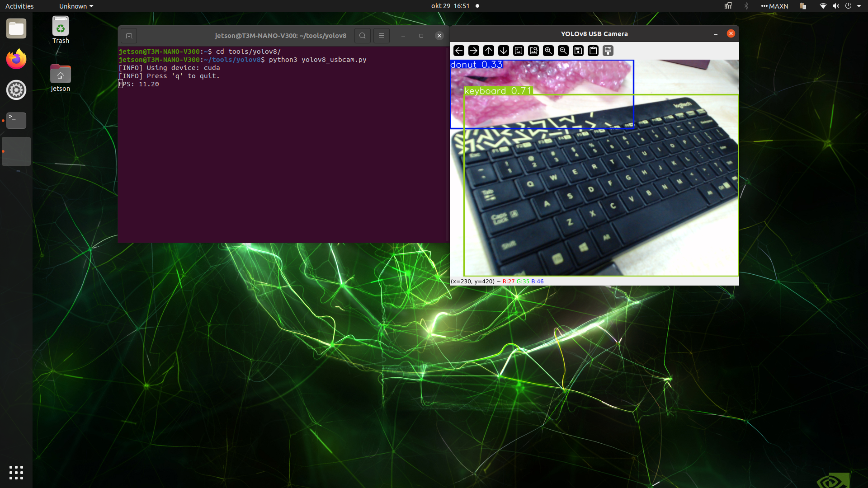Open the system status menu arrow

tap(859, 6)
